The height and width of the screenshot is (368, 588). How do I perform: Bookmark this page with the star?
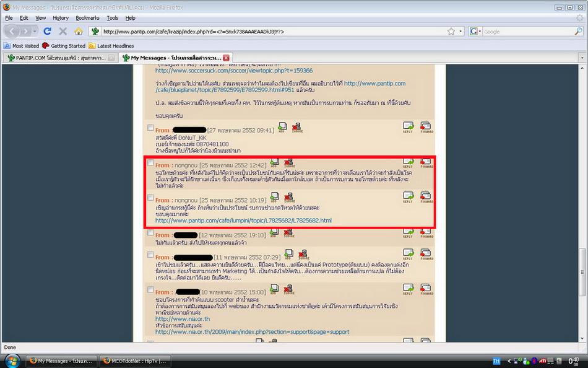click(451, 32)
